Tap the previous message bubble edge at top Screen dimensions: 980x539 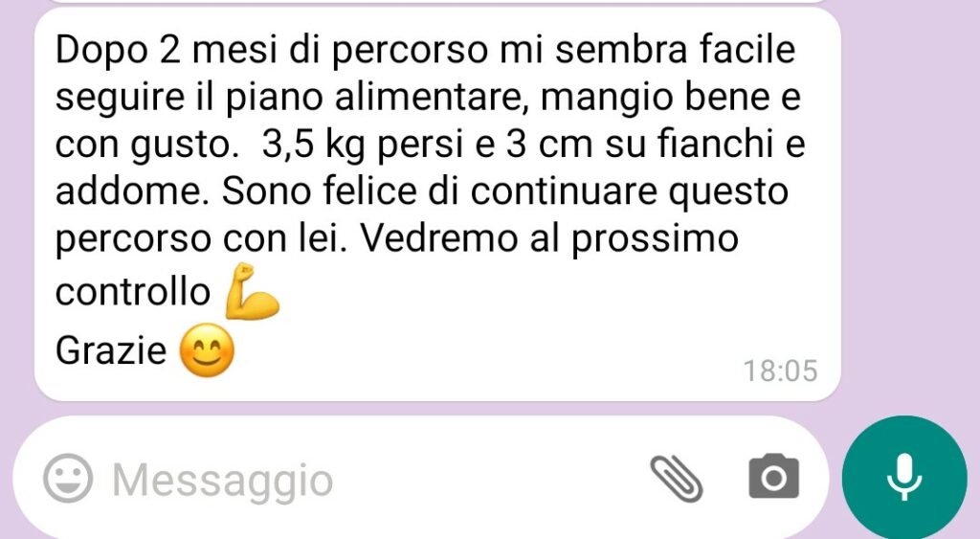(437, 2)
